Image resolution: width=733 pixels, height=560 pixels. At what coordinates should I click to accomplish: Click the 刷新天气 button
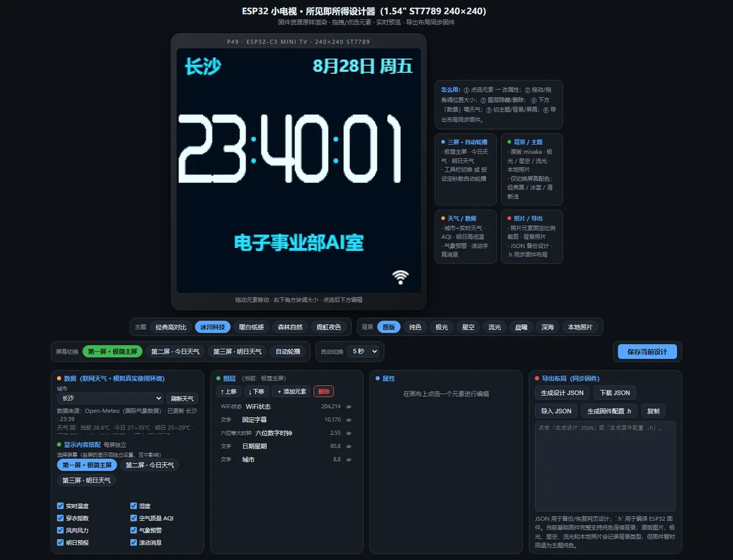tap(182, 398)
